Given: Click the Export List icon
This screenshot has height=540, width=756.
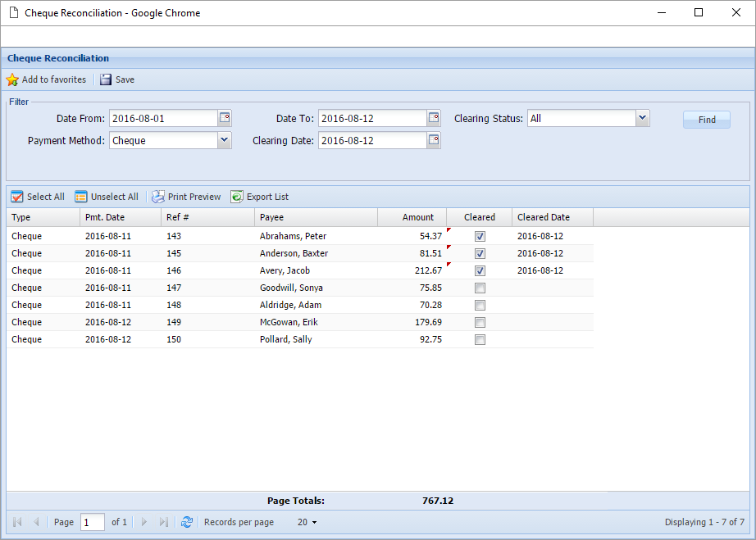Looking at the screenshot, I should click(237, 197).
